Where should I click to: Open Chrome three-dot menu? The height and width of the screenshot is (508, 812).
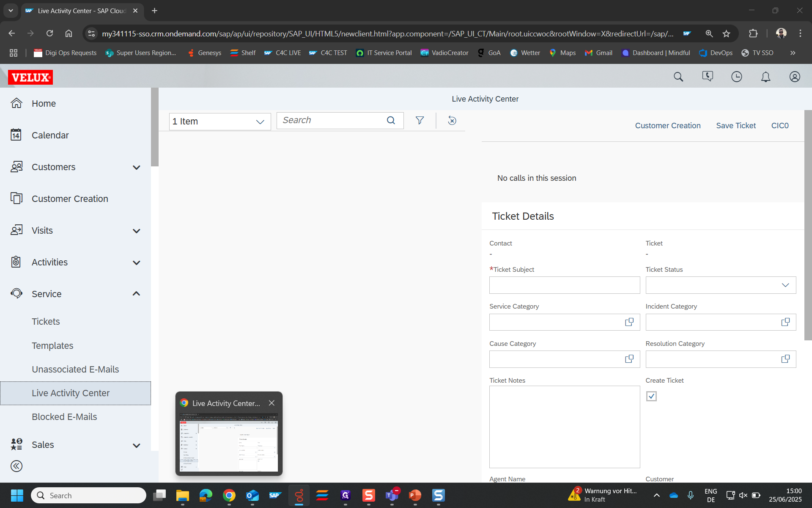(800, 33)
